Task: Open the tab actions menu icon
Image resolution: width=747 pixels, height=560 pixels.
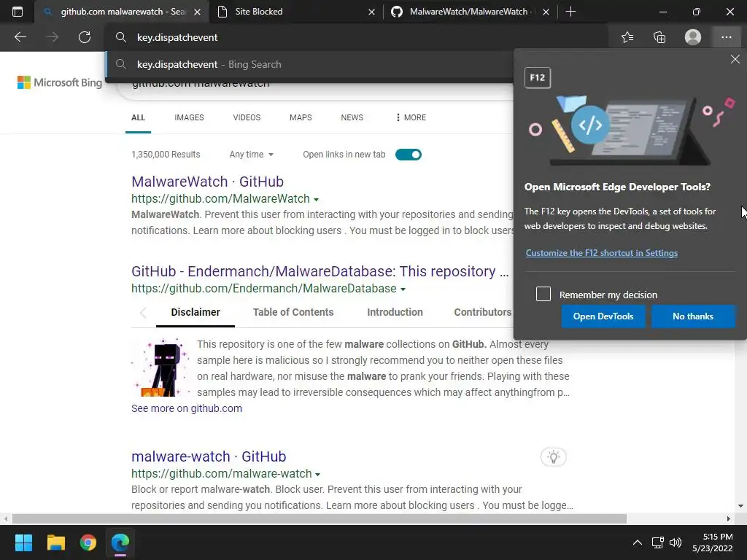Action: tap(18, 12)
